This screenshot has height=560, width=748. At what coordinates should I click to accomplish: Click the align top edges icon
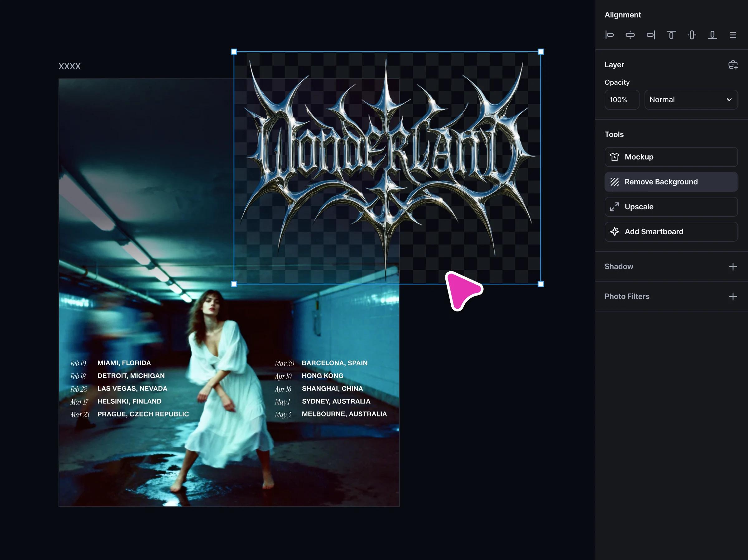[x=671, y=35]
